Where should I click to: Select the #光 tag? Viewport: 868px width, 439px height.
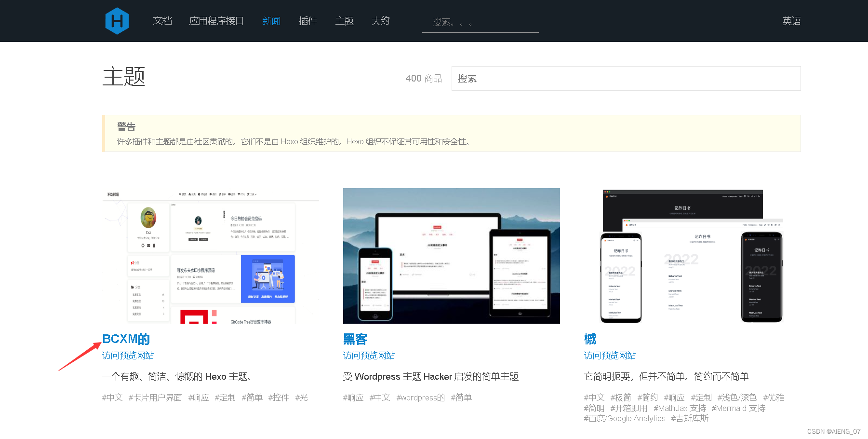coord(301,398)
